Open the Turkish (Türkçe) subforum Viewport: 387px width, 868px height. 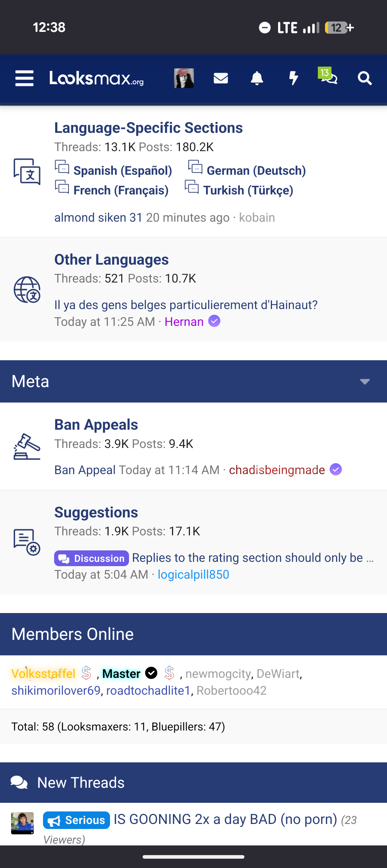tap(248, 190)
